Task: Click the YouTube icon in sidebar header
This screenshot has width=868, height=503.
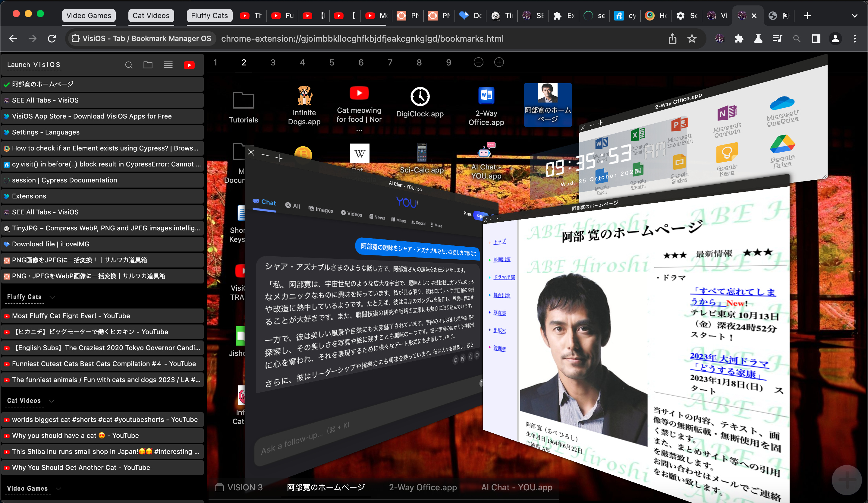Action: [189, 65]
